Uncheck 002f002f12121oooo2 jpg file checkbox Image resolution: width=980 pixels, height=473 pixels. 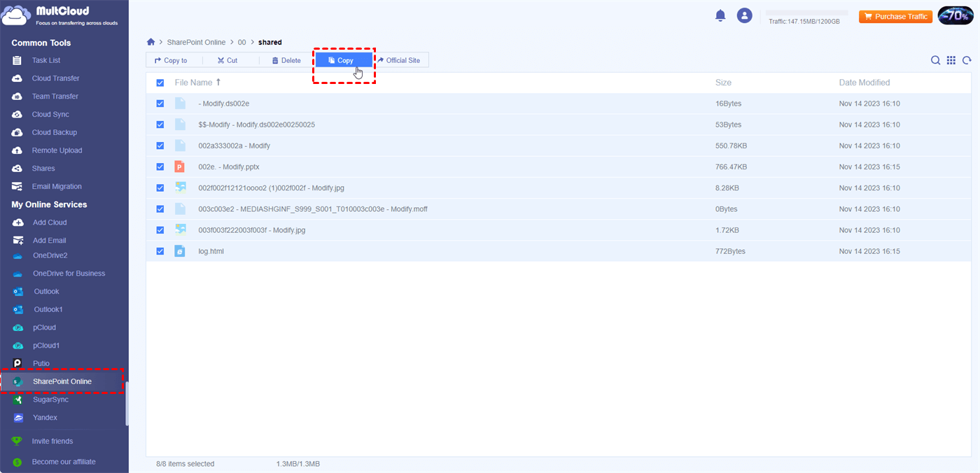pos(160,188)
